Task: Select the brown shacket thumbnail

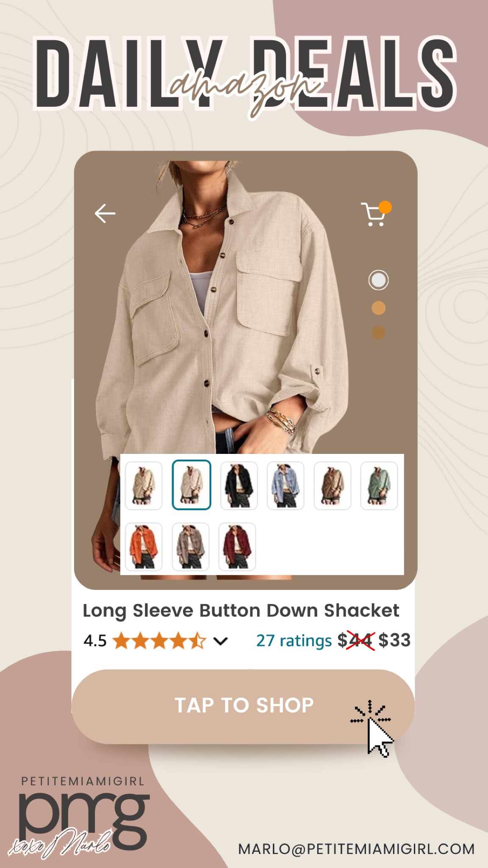Action: pos(332,486)
